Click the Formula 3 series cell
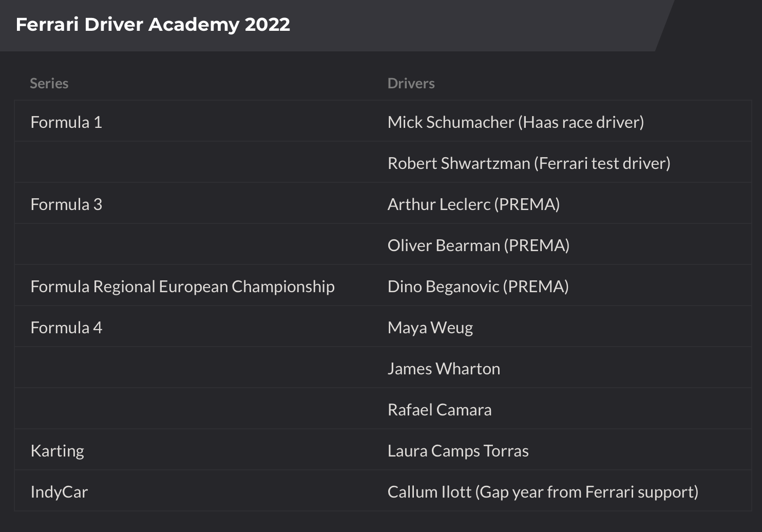The height and width of the screenshot is (532, 762). coord(66,204)
